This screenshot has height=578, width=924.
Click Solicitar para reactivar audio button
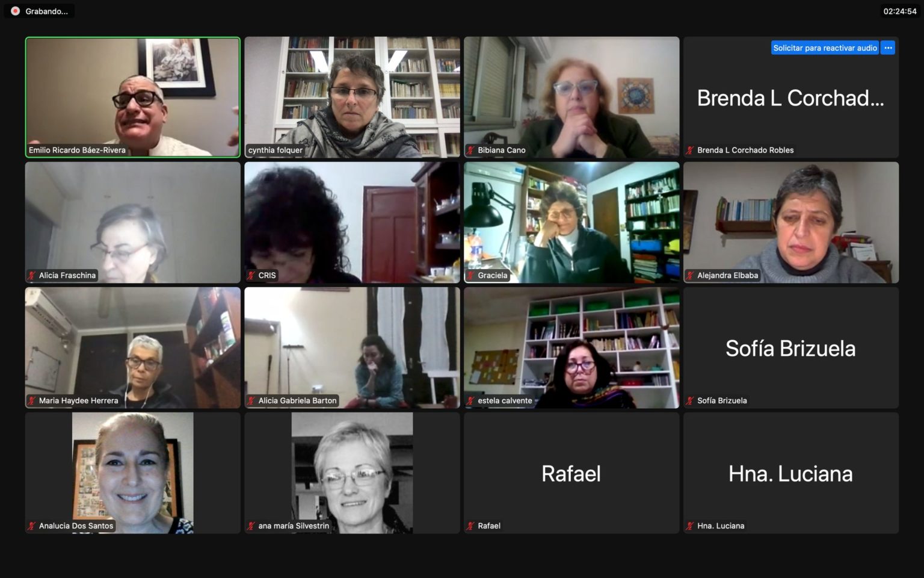[x=825, y=48]
